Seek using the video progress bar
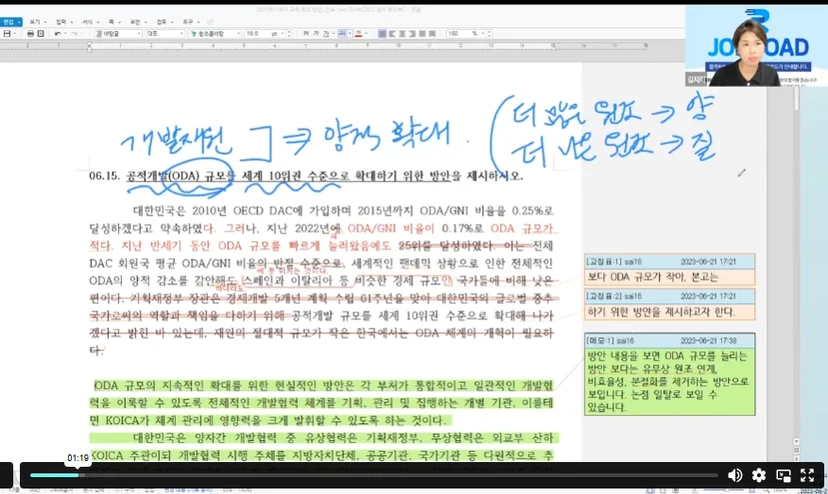 coord(374,475)
